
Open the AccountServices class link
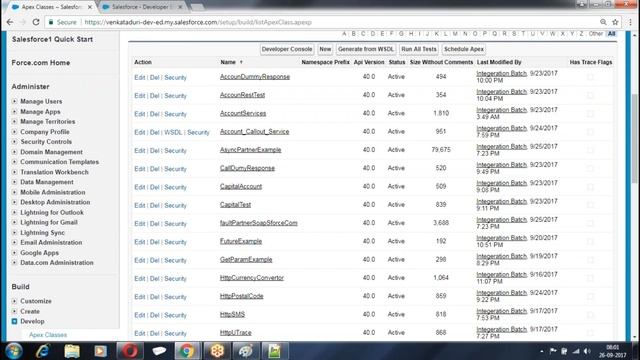[243, 113]
